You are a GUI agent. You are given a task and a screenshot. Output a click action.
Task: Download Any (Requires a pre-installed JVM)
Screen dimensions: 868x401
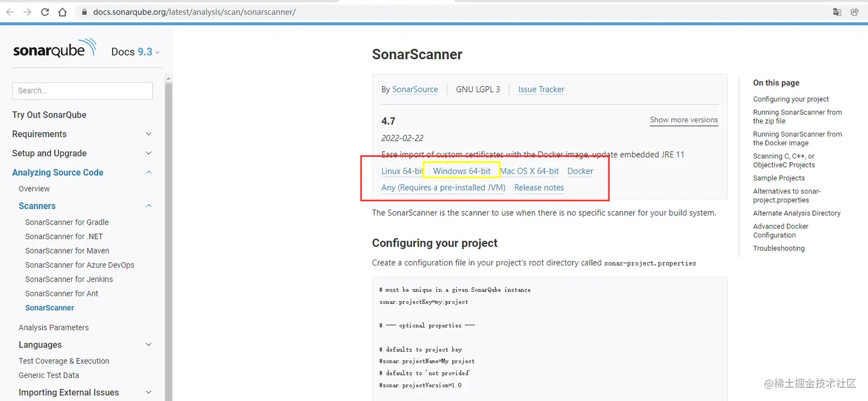(x=443, y=188)
